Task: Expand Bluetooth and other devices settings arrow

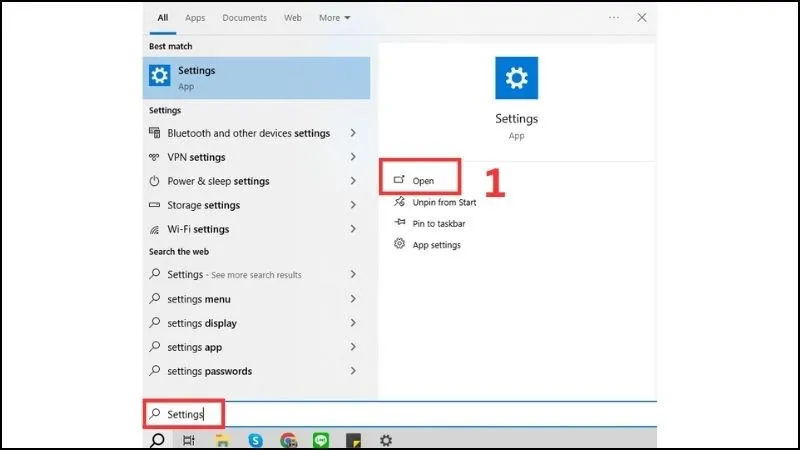Action: [353, 133]
